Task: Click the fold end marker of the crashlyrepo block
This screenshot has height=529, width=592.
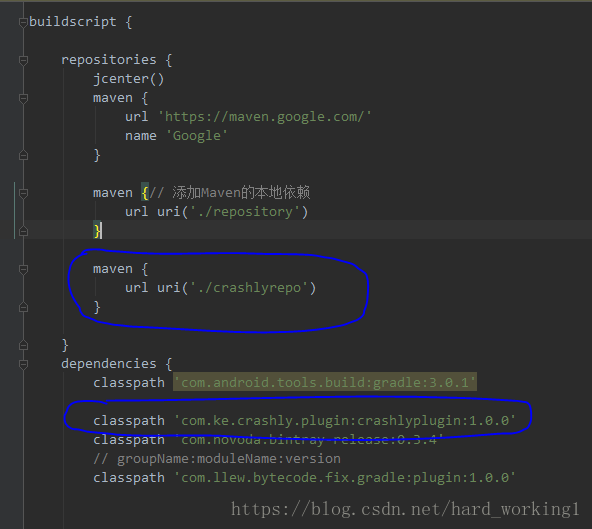Action: 23,307
